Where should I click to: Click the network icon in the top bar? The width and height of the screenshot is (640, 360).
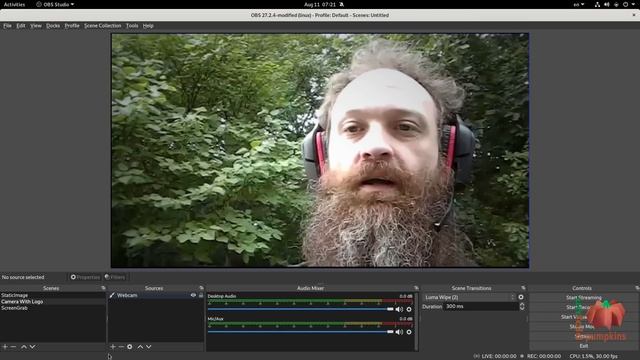click(597, 4)
